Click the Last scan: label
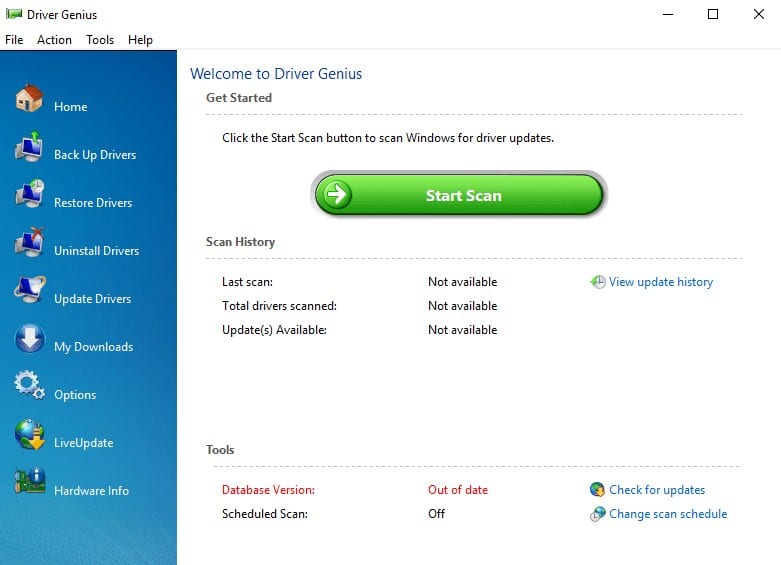Viewport: 781px width, 565px height. (247, 282)
